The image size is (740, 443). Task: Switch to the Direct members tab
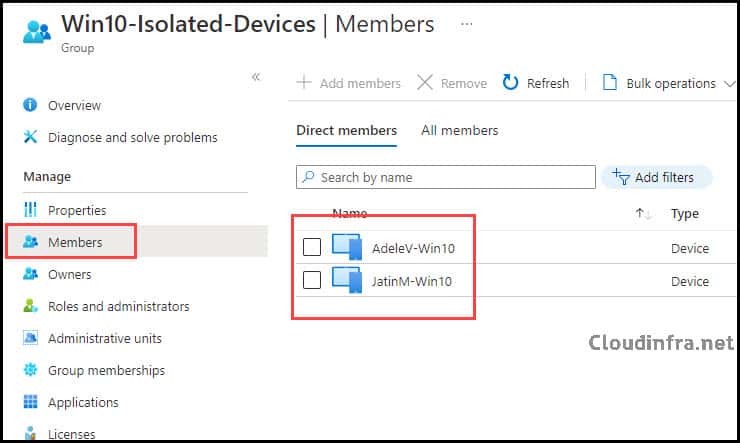tap(346, 130)
